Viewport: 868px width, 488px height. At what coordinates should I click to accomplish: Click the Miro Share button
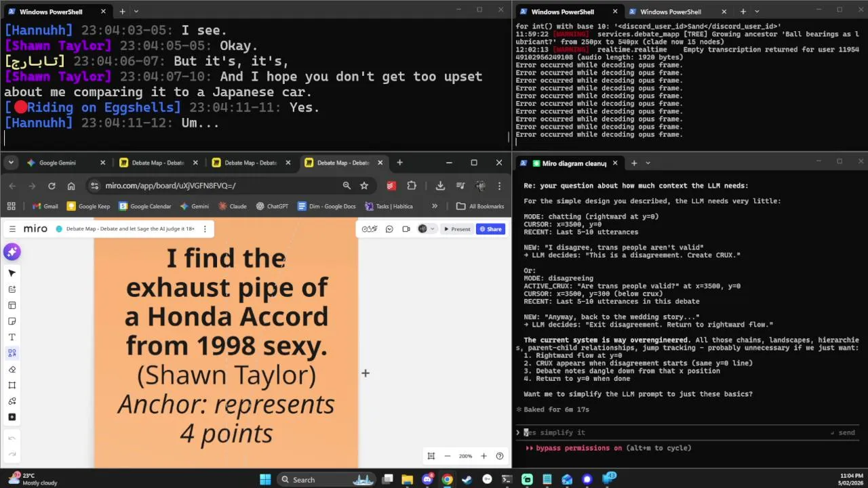pos(490,229)
